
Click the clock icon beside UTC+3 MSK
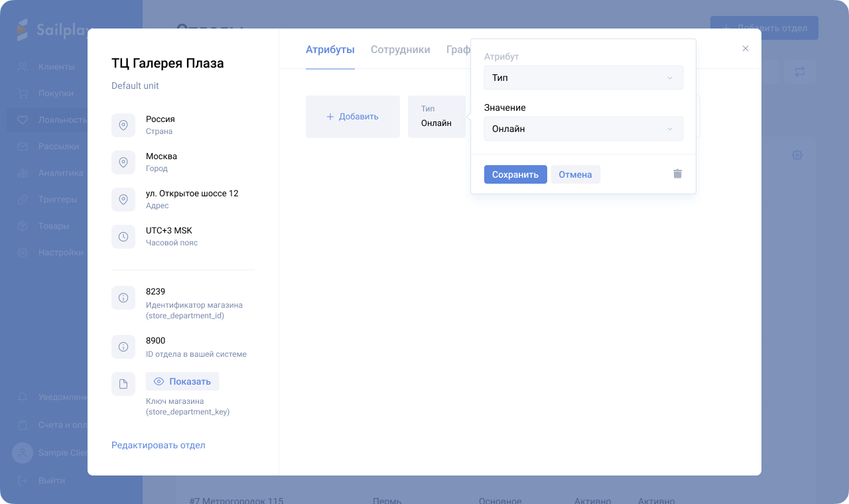[123, 237]
